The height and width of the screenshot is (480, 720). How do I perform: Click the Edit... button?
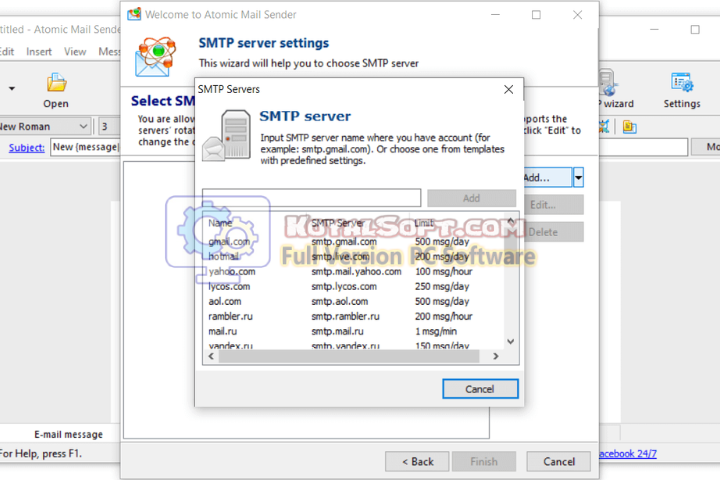tap(554, 205)
